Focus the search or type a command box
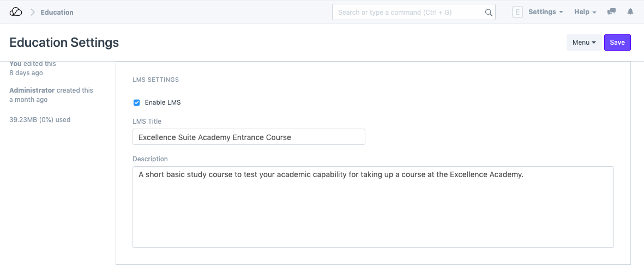 (409, 12)
